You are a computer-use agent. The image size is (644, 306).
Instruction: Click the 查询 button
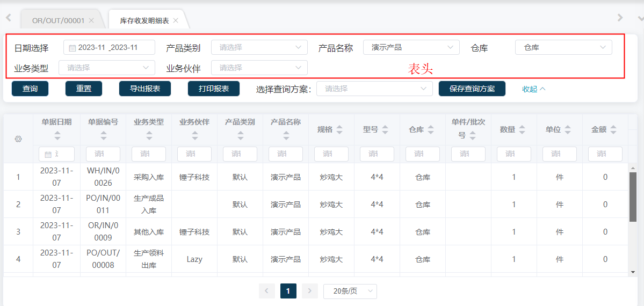click(30, 89)
